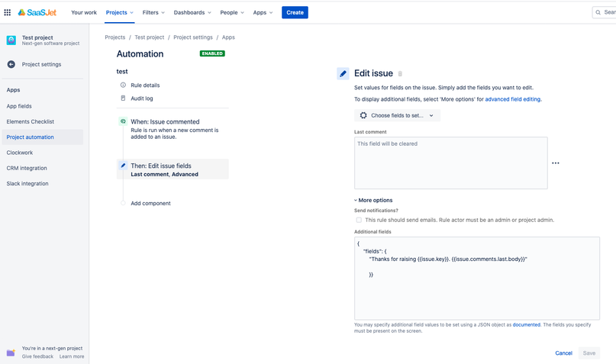616x364 pixels.
Task: Click the Test project avatar icon
Action: pos(11,40)
